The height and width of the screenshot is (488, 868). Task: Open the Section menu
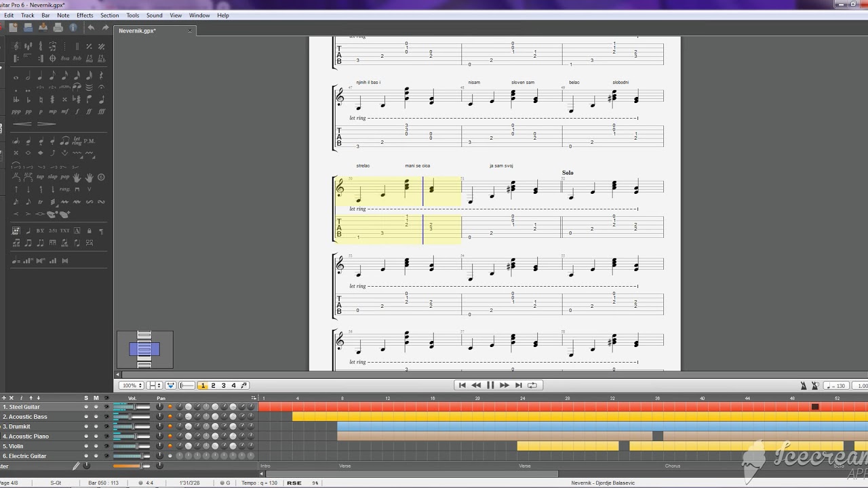point(109,15)
